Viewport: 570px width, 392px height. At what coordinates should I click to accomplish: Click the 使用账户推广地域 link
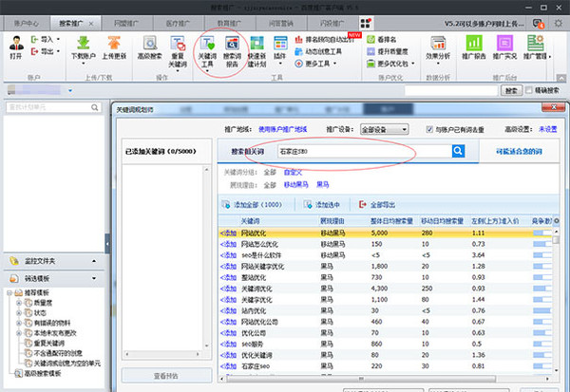(x=282, y=129)
